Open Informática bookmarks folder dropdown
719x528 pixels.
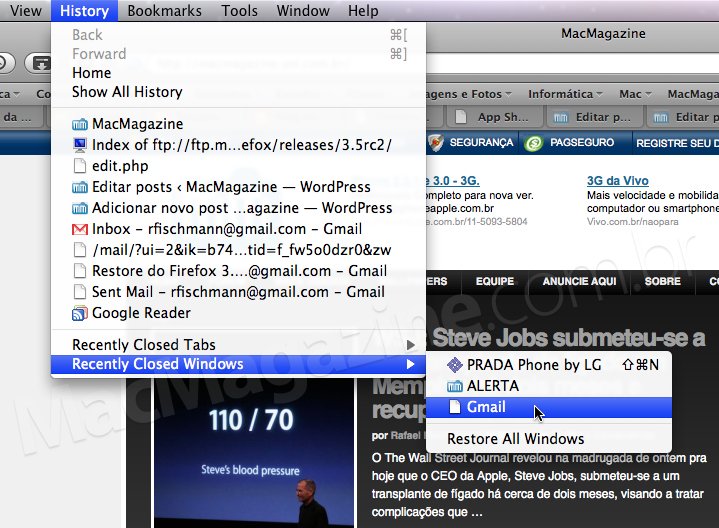click(565, 94)
